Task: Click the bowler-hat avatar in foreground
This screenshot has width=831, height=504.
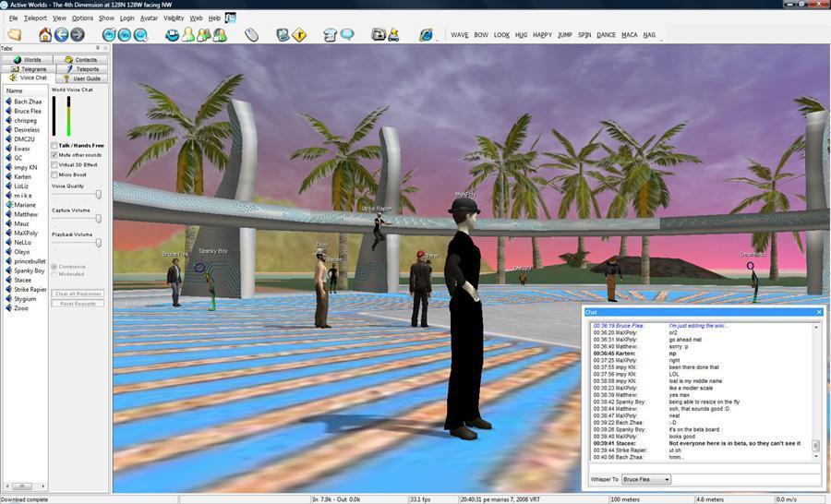Action: coord(466,318)
